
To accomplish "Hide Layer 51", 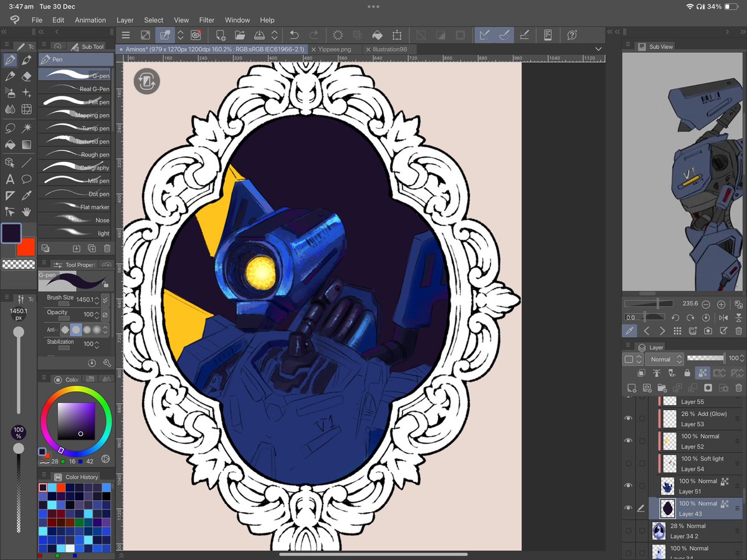I will [x=629, y=485].
